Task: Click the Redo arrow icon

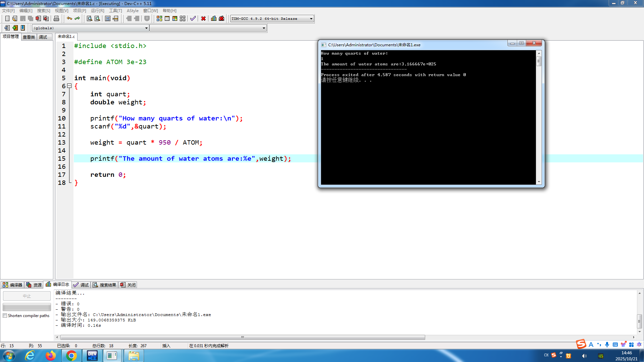Action: click(77, 18)
